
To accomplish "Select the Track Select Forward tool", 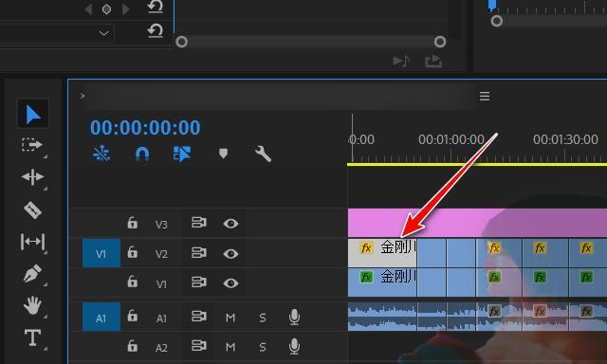I will pyautogui.click(x=32, y=145).
